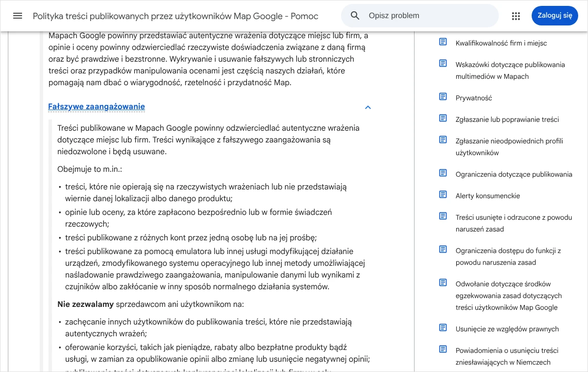The image size is (588, 372).
Task: Open Usunięcie ze względów prawnych article
Action: 507,329
